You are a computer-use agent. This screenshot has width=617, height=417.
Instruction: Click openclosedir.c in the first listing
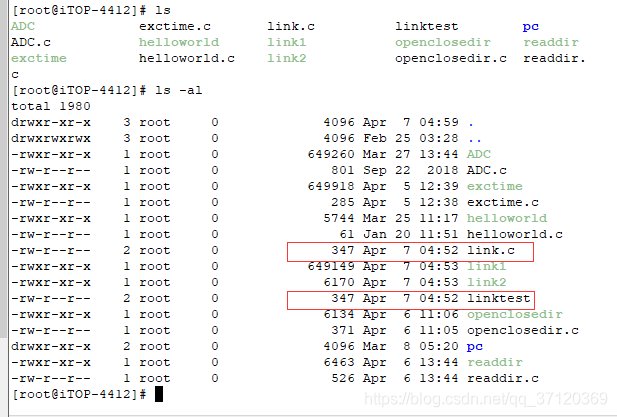tap(451, 58)
